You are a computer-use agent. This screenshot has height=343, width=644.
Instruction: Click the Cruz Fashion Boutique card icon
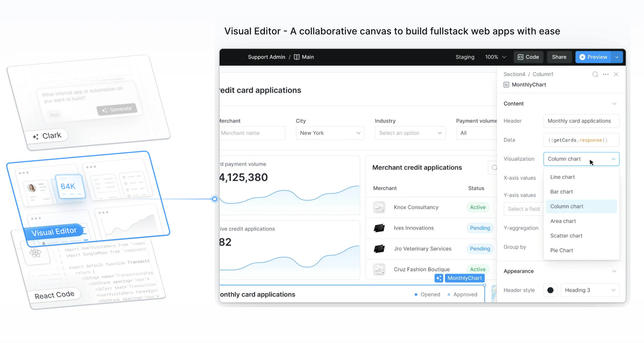point(379,269)
